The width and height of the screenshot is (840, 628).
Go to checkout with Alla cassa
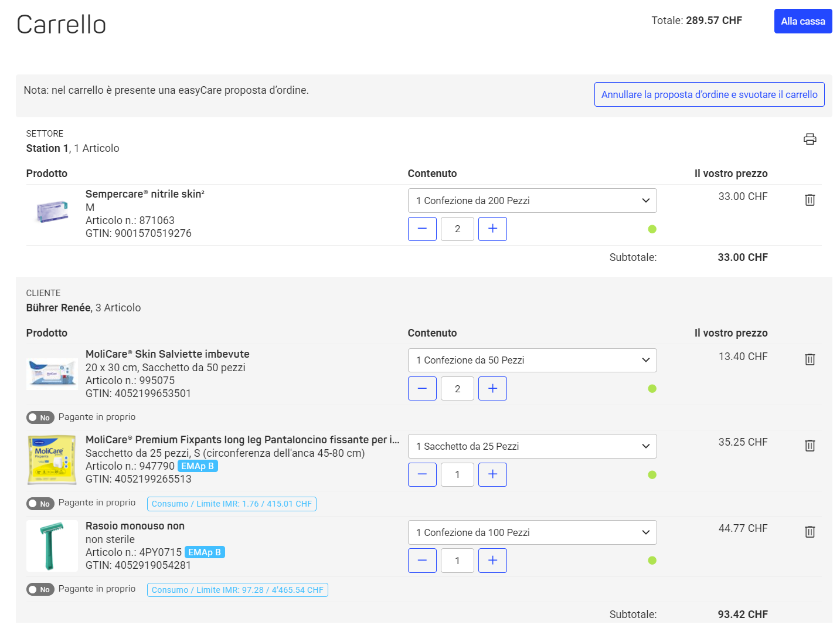803,21
